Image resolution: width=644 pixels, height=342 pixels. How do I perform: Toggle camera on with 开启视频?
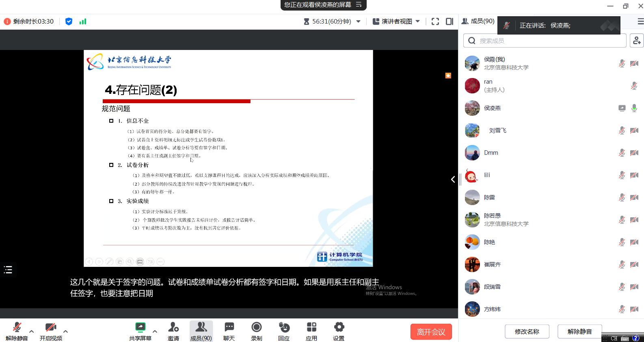click(x=51, y=331)
